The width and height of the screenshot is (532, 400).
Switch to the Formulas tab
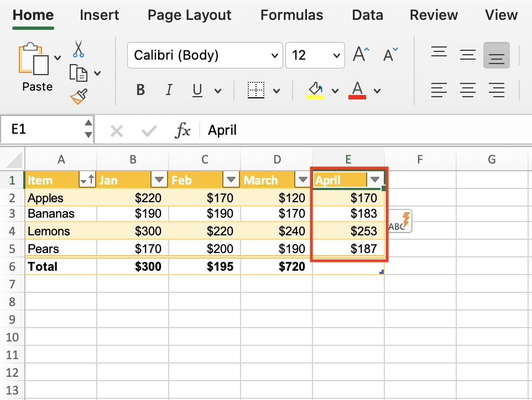(x=292, y=15)
